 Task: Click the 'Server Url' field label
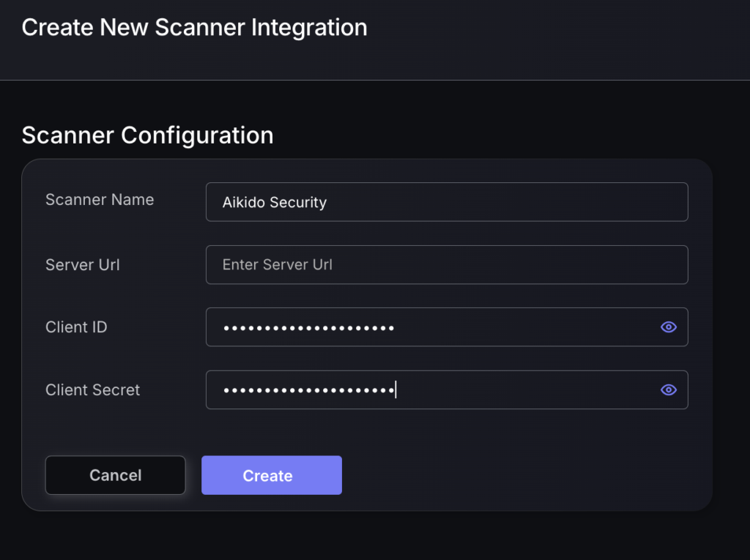83,265
